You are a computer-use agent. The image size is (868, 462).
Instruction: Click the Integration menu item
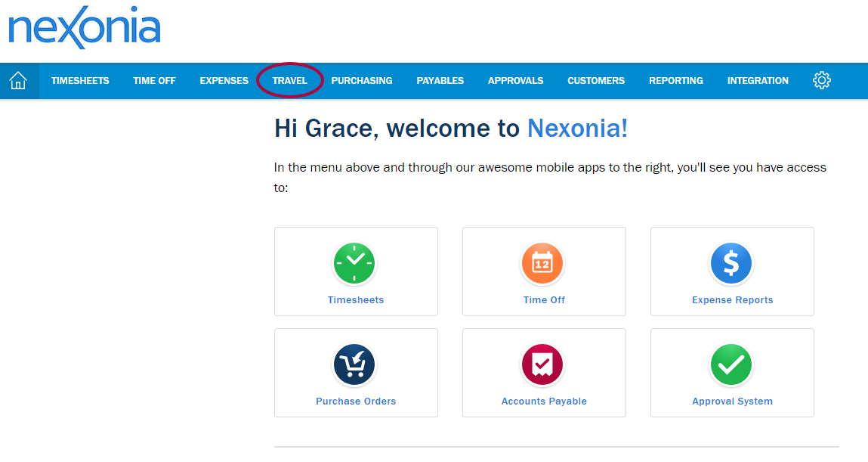(x=758, y=81)
